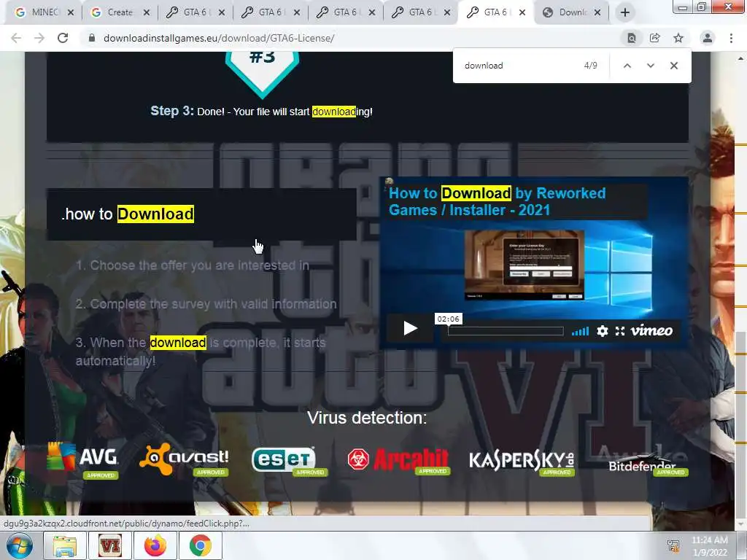
Task: Play the Vimeo video
Action: [410, 329]
